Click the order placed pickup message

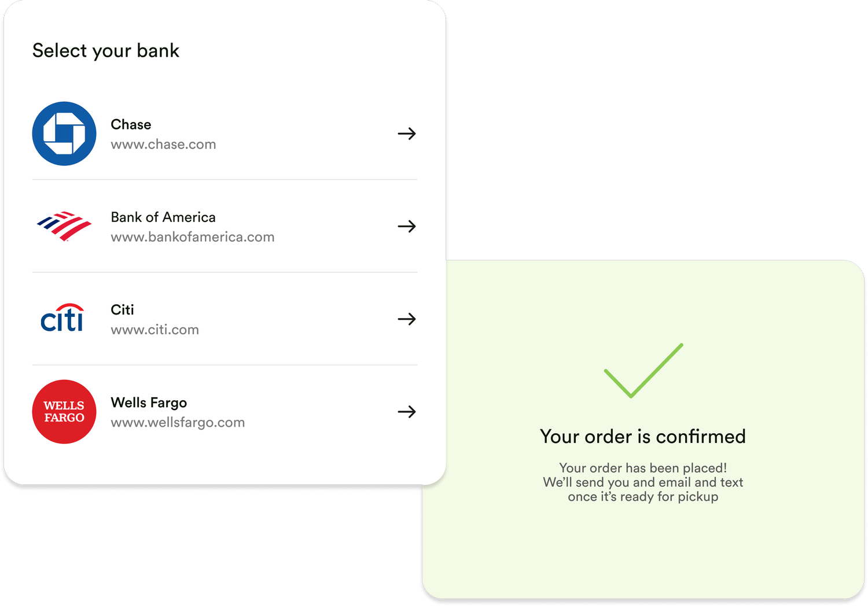pos(643,482)
